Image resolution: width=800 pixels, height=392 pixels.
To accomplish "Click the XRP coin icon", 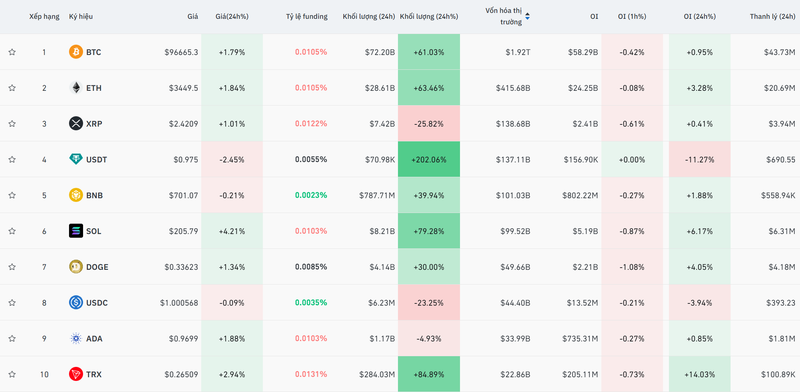I will tap(76, 124).
